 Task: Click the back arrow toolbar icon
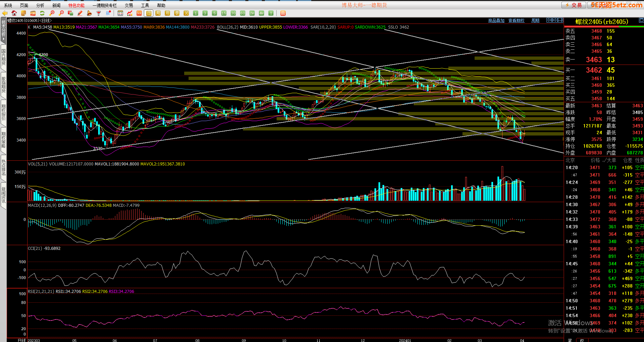click(5, 13)
